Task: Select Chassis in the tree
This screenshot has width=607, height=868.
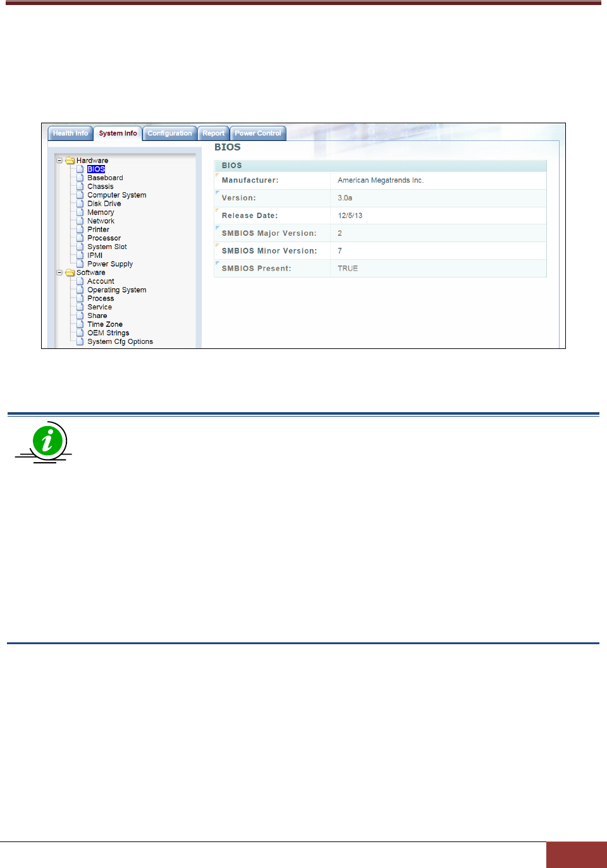Action: pyautogui.click(x=101, y=186)
